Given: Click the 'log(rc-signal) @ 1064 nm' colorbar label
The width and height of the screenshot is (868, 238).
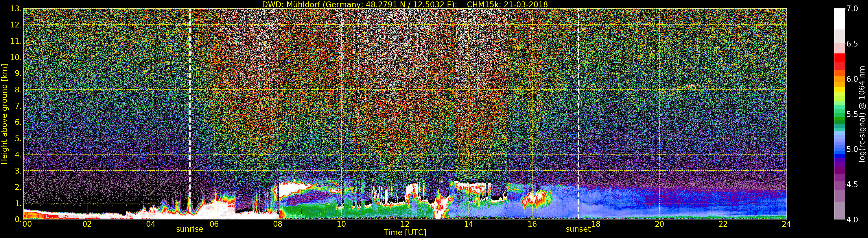Looking at the screenshot, I should tap(862, 114).
